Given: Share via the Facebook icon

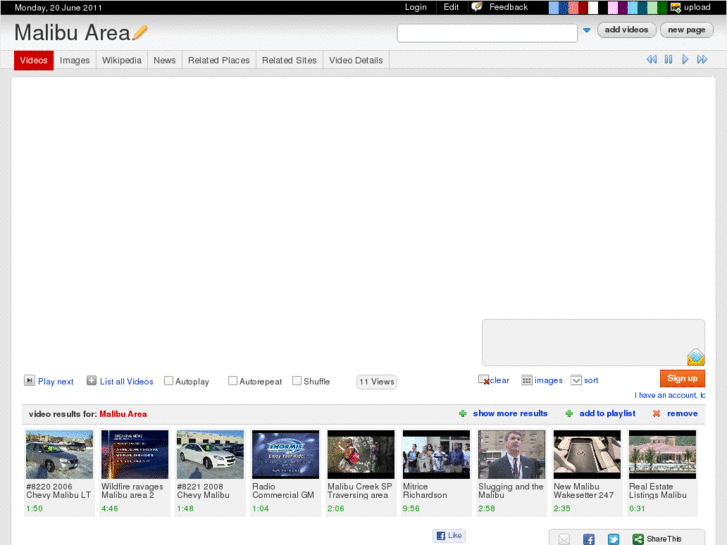Looking at the screenshot, I should pos(589,539).
